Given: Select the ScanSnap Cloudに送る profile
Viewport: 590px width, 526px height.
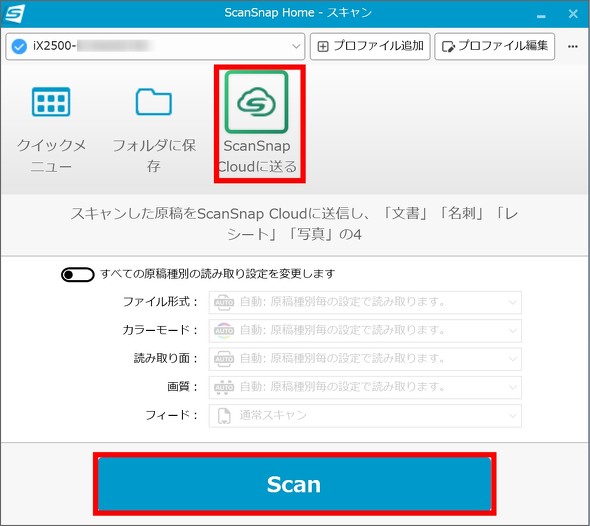Looking at the screenshot, I should point(257,123).
